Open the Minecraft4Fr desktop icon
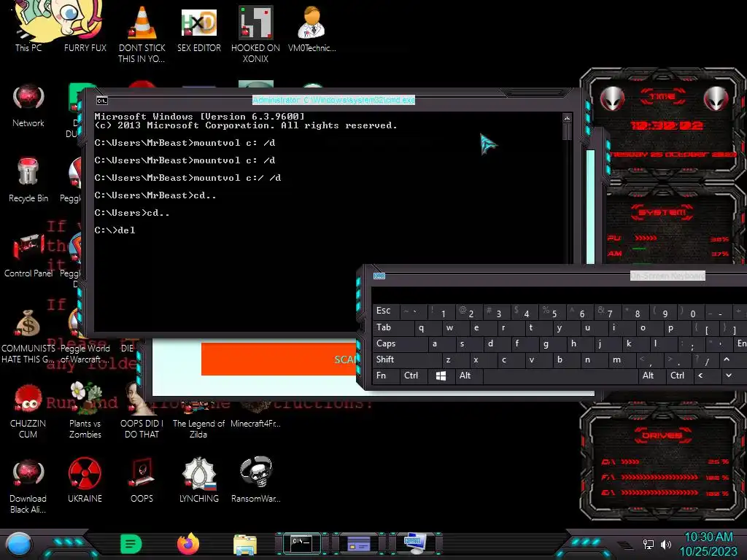 pyautogui.click(x=255, y=414)
